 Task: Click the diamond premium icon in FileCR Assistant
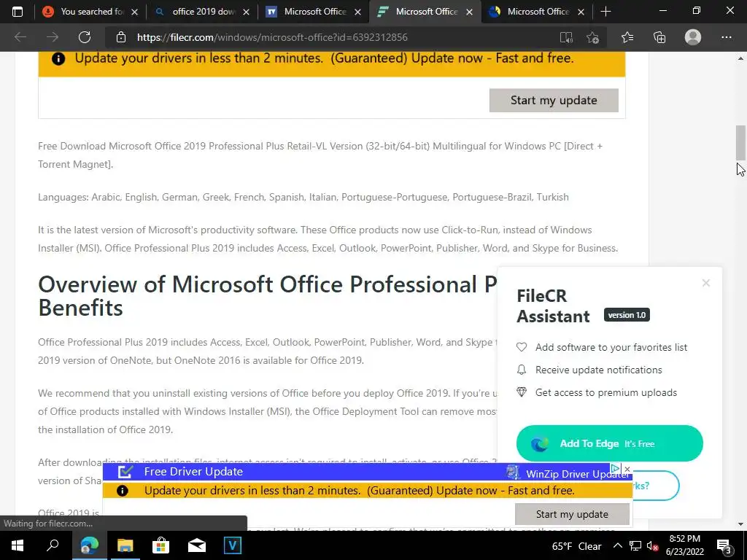pos(522,392)
